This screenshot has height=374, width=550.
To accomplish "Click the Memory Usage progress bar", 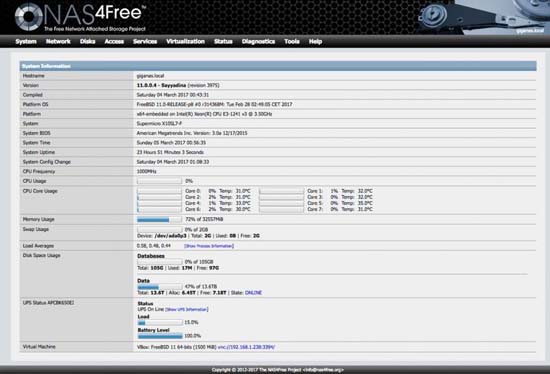I will [159, 220].
